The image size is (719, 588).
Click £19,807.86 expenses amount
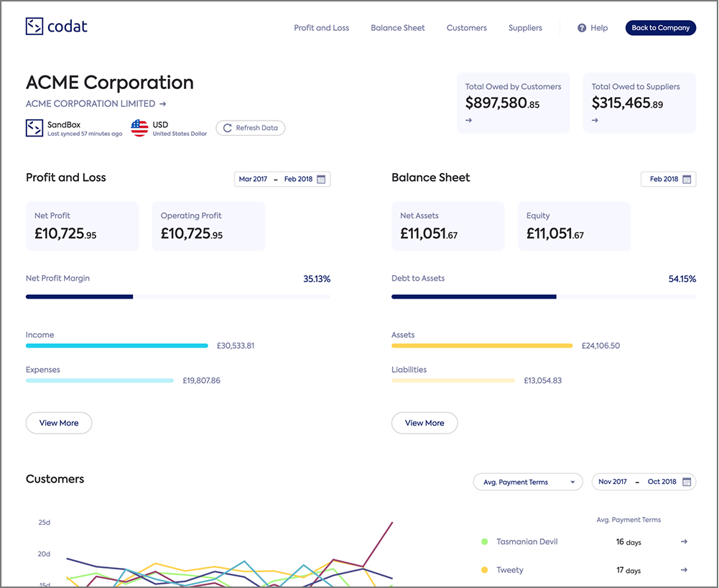pyautogui.click(x=202, y=381)
